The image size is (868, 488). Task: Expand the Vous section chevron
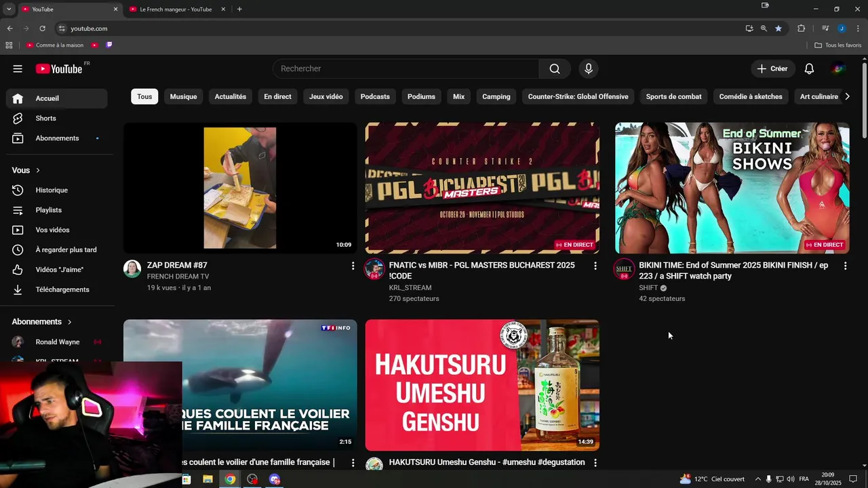(38, 171)
